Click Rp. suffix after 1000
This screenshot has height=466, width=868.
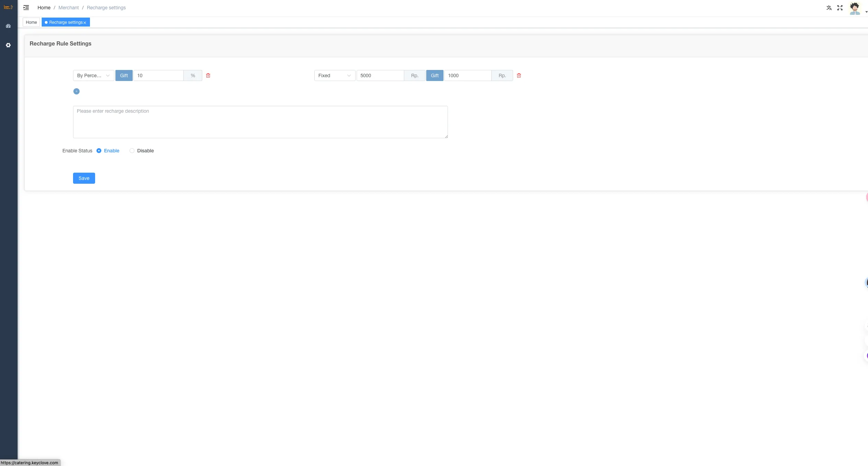pyautogui.click(x=502, y=75)
